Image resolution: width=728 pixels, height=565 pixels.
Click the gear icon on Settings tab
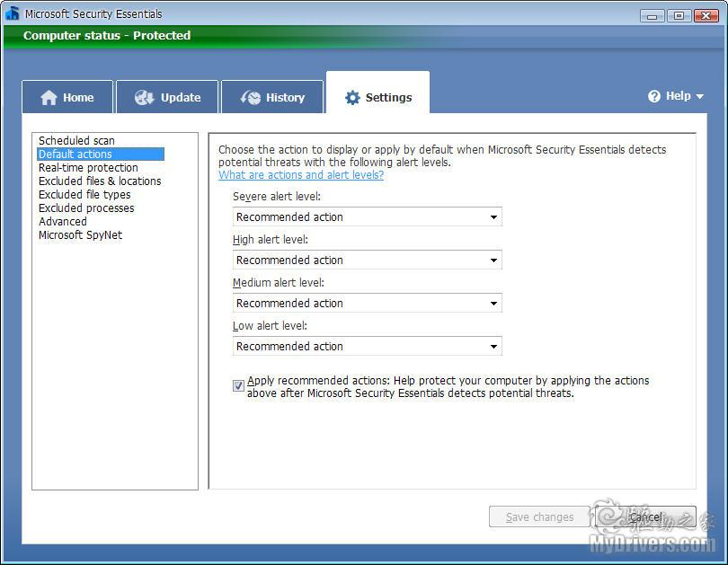[x=352, y=98]
